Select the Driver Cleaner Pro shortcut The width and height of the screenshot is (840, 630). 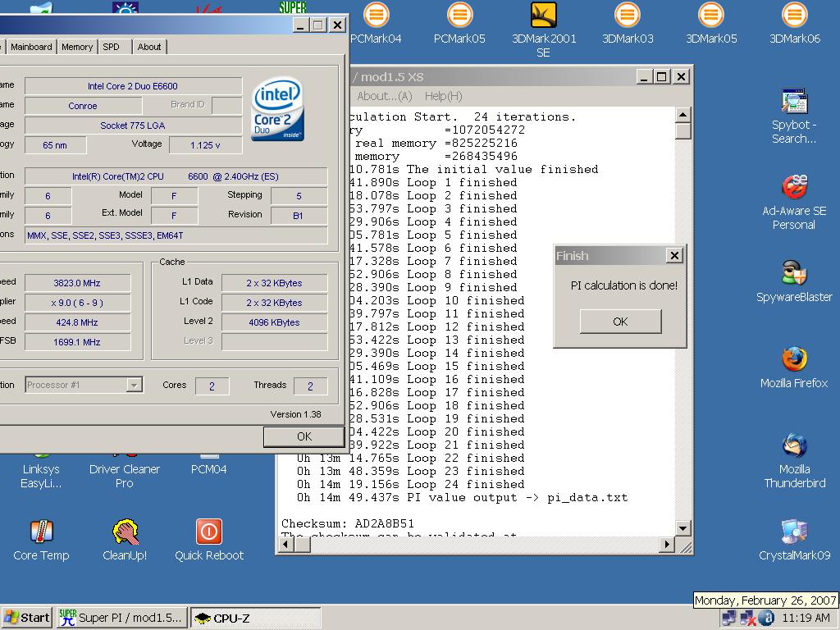pos(125,472)
